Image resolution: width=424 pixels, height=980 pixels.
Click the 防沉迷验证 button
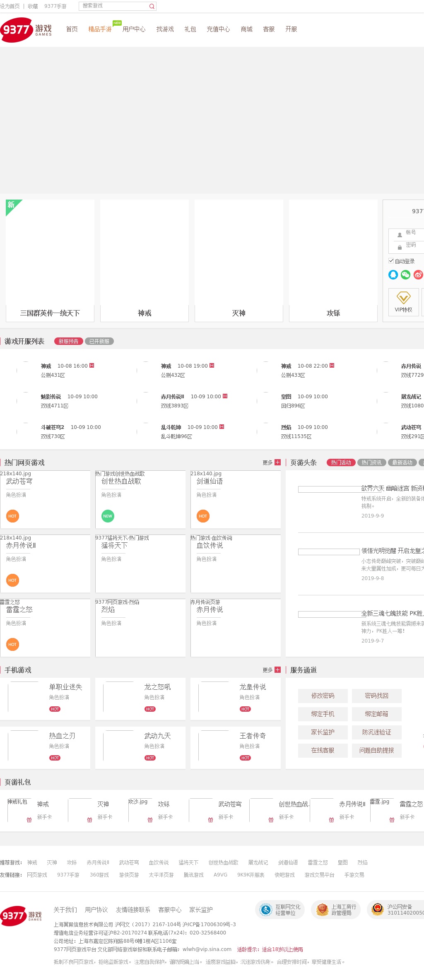click(x=376, y=732)
